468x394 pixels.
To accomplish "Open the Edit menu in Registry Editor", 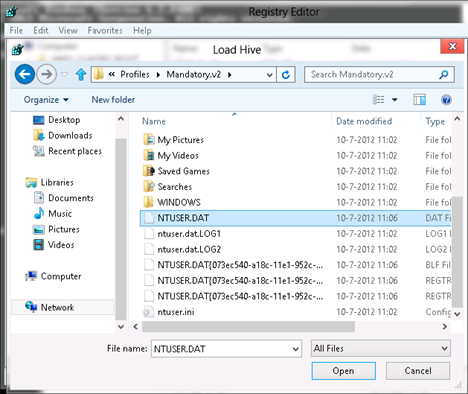I will (x=41, y=31).
